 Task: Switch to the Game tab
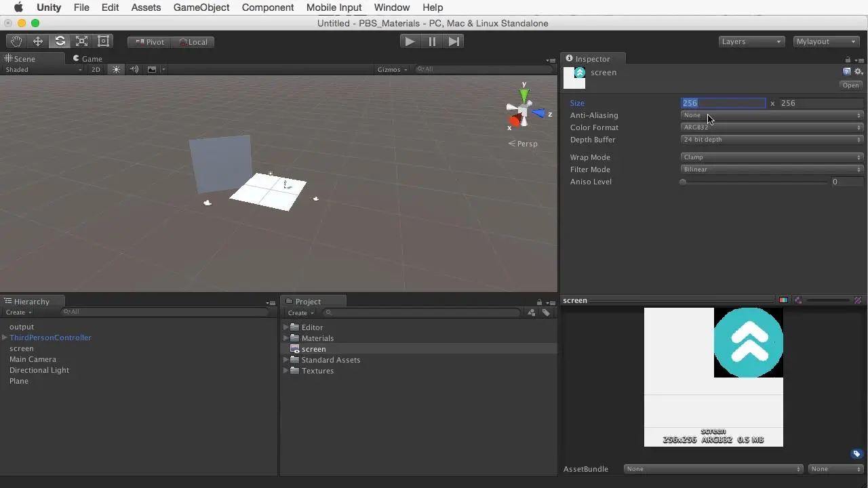coord(88,59)
